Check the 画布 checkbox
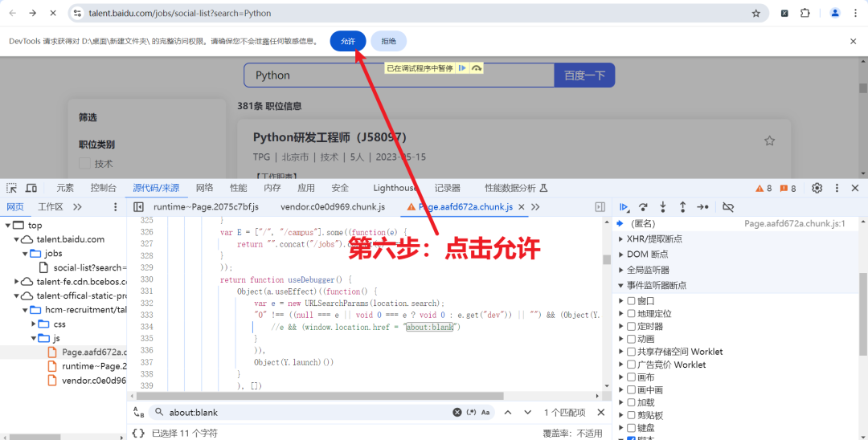This screenshot has width=868, height=440. (631, 377)
